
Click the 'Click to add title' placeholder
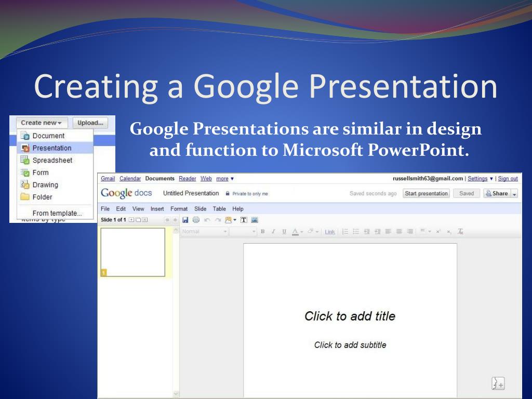pos(350,316)
